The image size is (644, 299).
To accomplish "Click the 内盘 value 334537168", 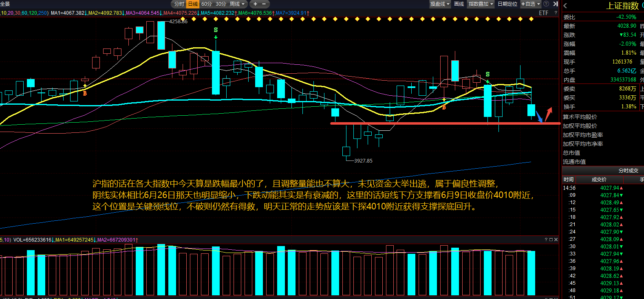I will coord(623,79).
